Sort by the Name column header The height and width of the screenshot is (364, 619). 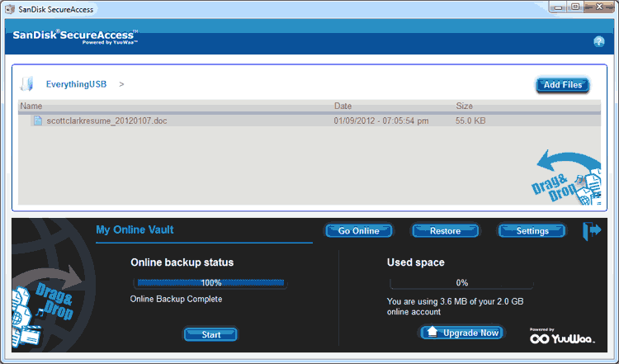[31, 106]
